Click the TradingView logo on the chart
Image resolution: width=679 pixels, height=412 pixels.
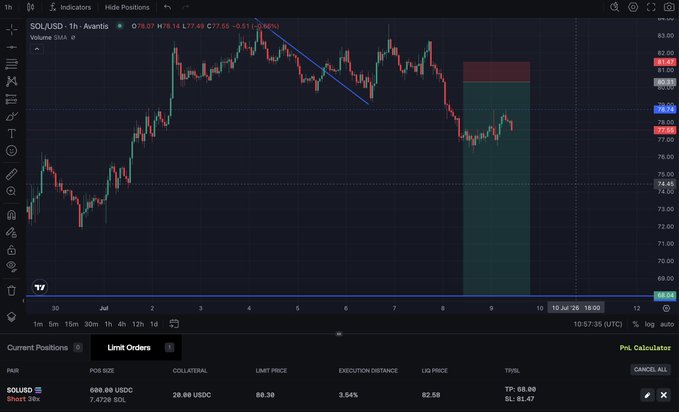(40, 287)
